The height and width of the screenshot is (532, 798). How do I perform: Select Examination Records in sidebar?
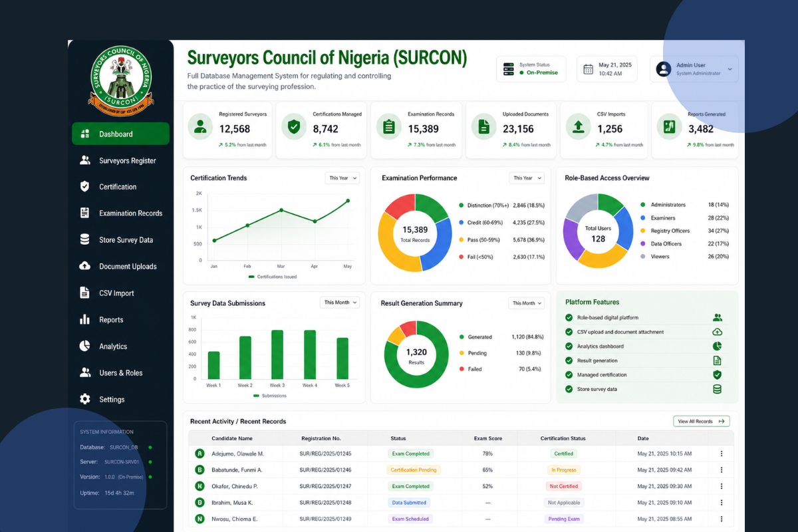click(x=120, y=213)
